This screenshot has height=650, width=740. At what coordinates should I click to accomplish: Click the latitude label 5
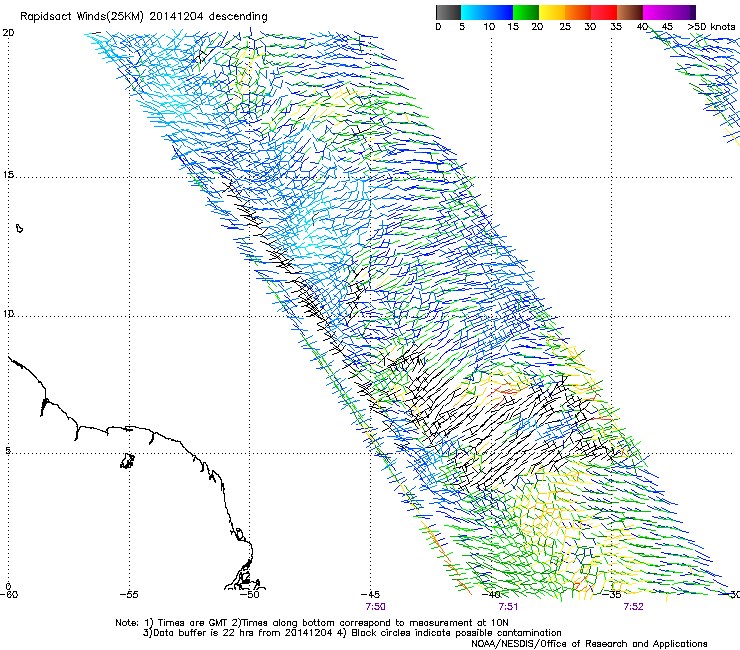[x=8, y=451]
